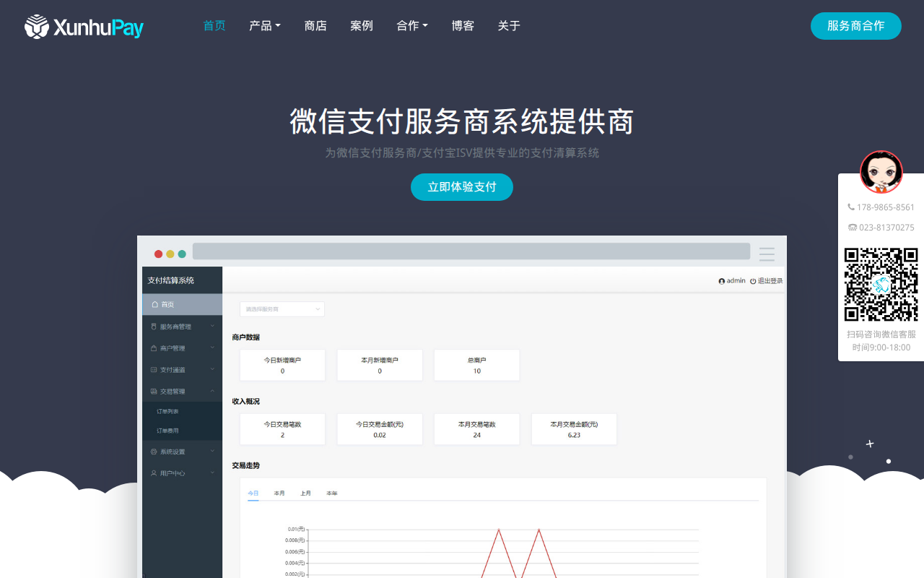This screenshot has height=578, width=924.
Task: Click the XunhuPay logo
Action: [84, 27]
